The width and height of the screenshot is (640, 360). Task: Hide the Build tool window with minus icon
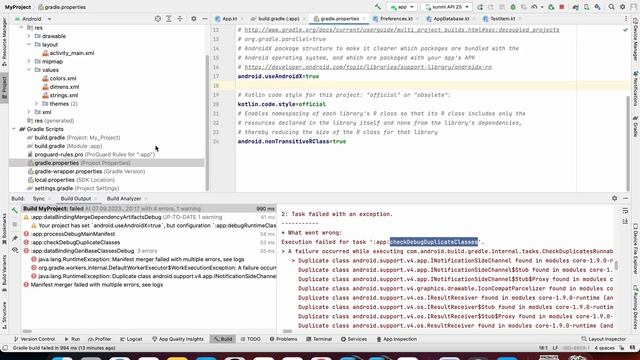(x=625, y=198)
